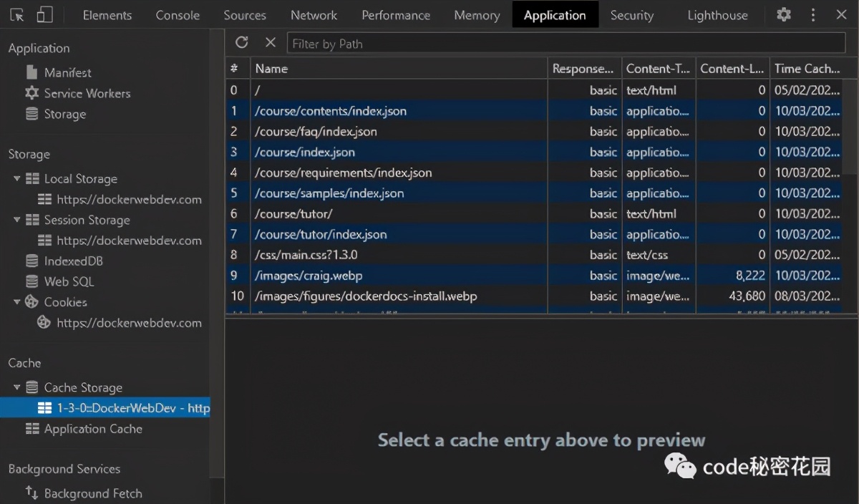Click the refresh icon above the cache list
Screen dimensions: 859x504
pyautogui.click(x=242, y=42)
